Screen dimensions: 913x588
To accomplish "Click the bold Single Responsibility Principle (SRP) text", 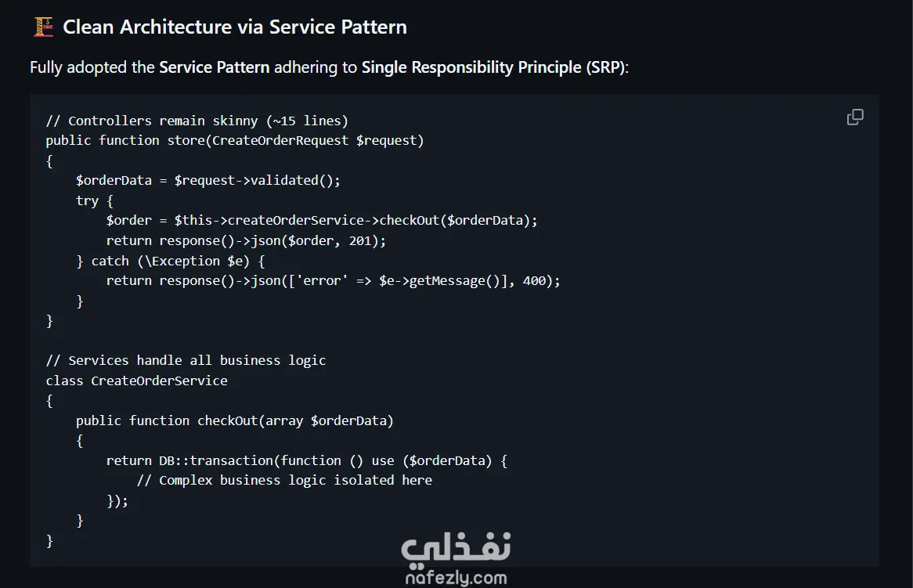I will coord(493,67).
